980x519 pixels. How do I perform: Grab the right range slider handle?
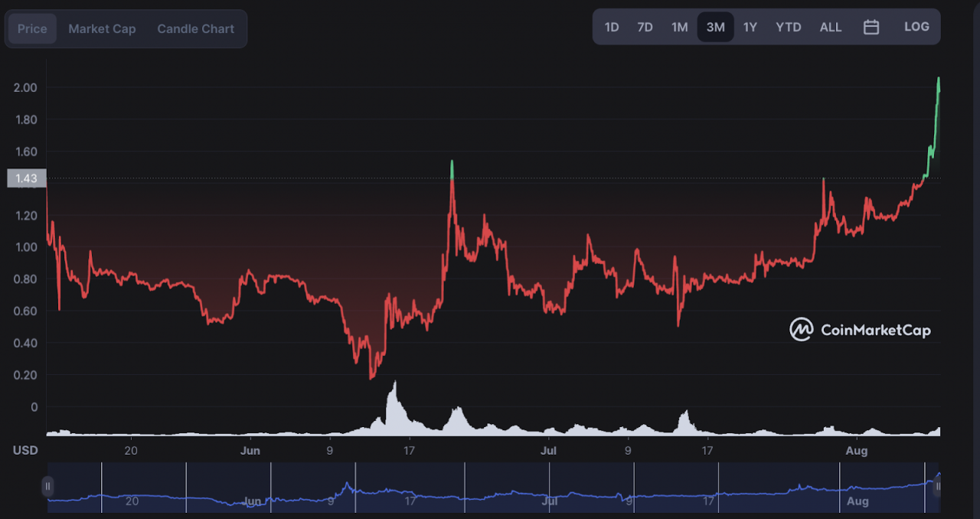tap(938, 486)
